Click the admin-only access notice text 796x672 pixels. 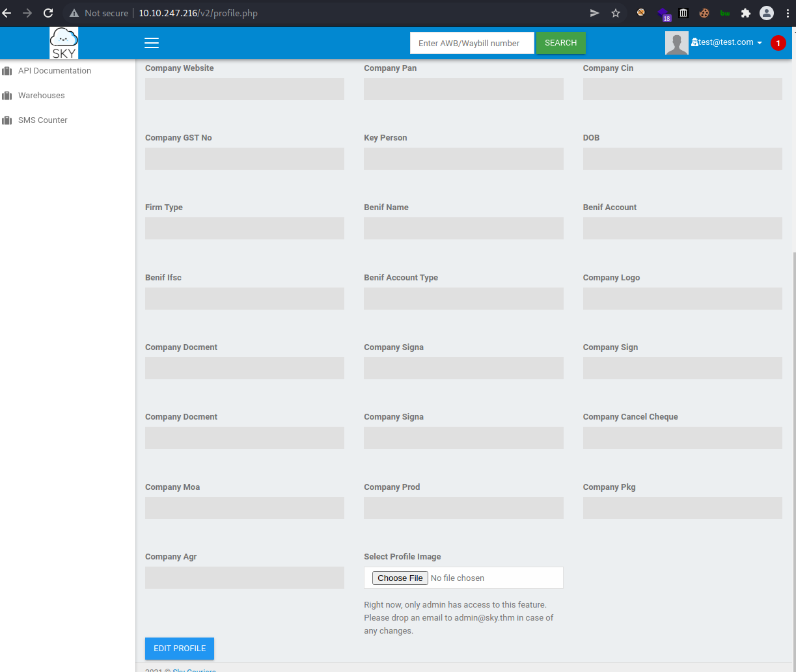point(459,617)
